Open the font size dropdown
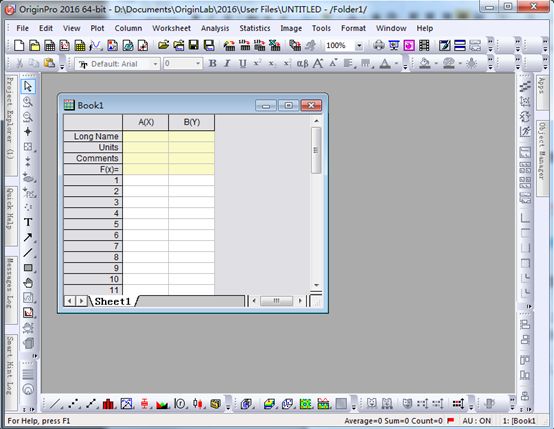The image size is (554, 429). (x=198, y=64)
